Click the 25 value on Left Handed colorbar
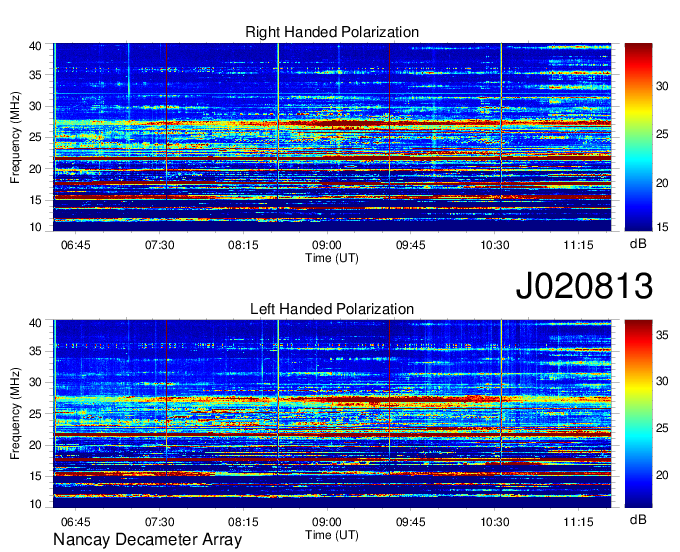The image size is (680, 552). tap(662, 428)
